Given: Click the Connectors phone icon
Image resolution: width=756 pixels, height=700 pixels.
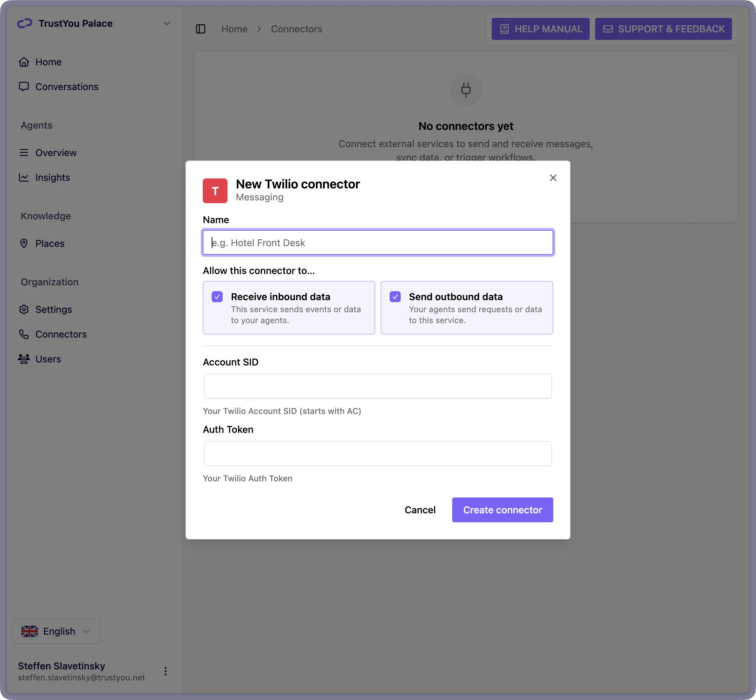Looking at the screenshot, I should coord(24,334).
